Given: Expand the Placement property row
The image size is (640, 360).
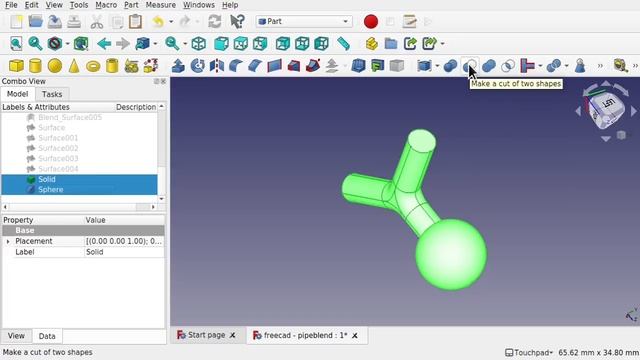Looking at the screenshot, I should tap(7, 242).
